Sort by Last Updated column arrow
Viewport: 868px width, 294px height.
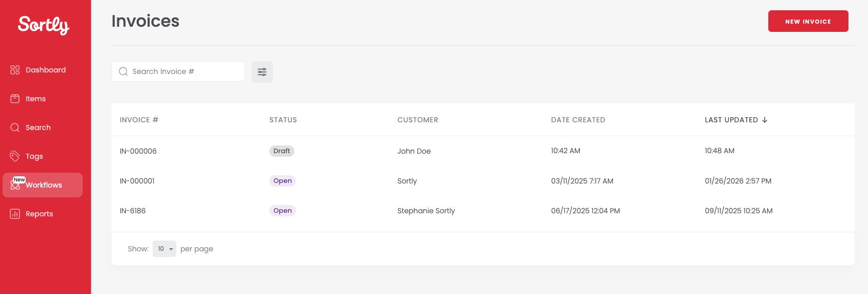pyautogui.click(x=765, y=120)
